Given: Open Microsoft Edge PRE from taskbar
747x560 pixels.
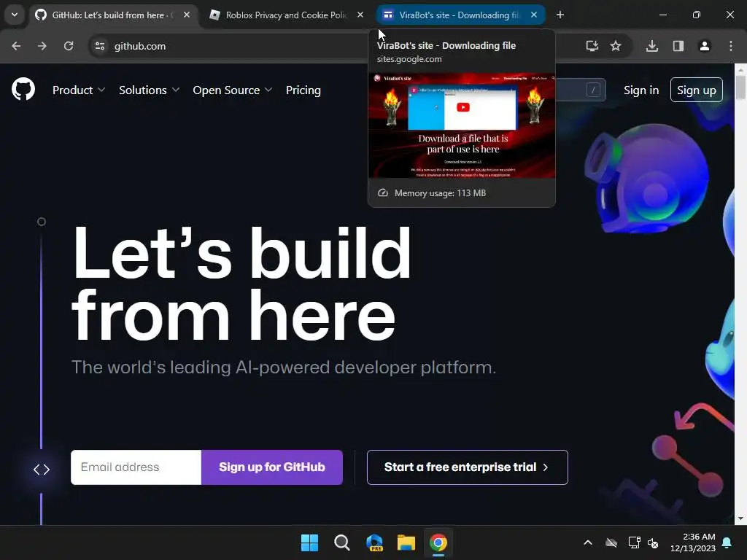Looking at the screenshot, I should 374,542.
